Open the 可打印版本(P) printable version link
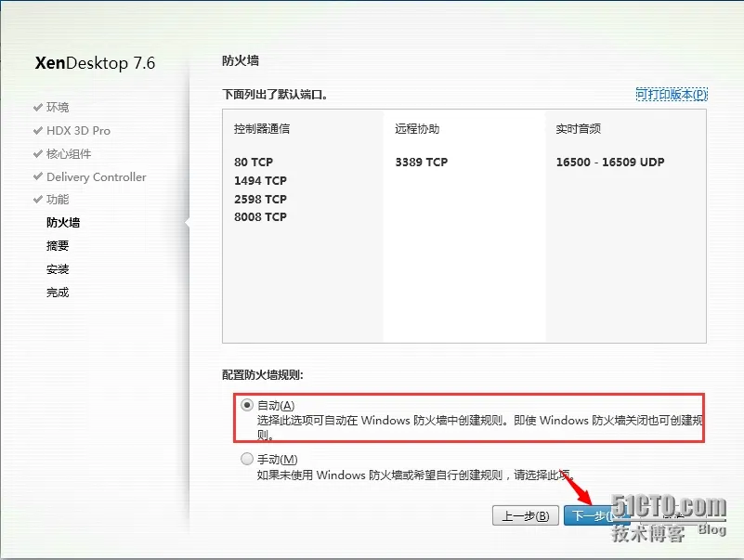Viewport: 744px width, 560px height. pyautogui.click(x=671, y=95)
